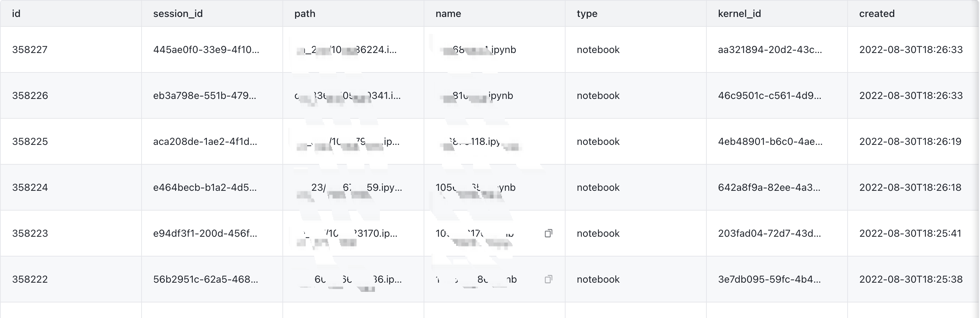This screenshot has width=980, height=318.
Task: Click kernel_id cell starting with aa321894
Action: tap(770, 49)
